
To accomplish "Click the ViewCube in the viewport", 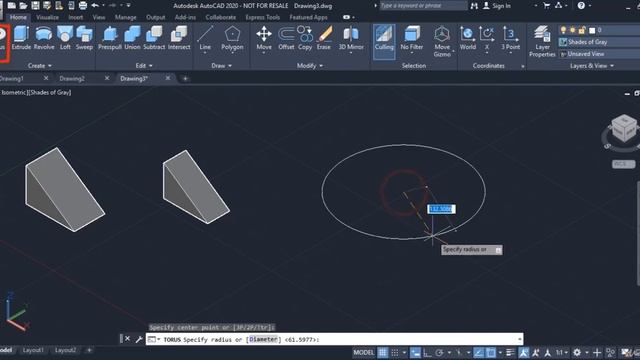I will pyautogui.click(x=624, y=129).
